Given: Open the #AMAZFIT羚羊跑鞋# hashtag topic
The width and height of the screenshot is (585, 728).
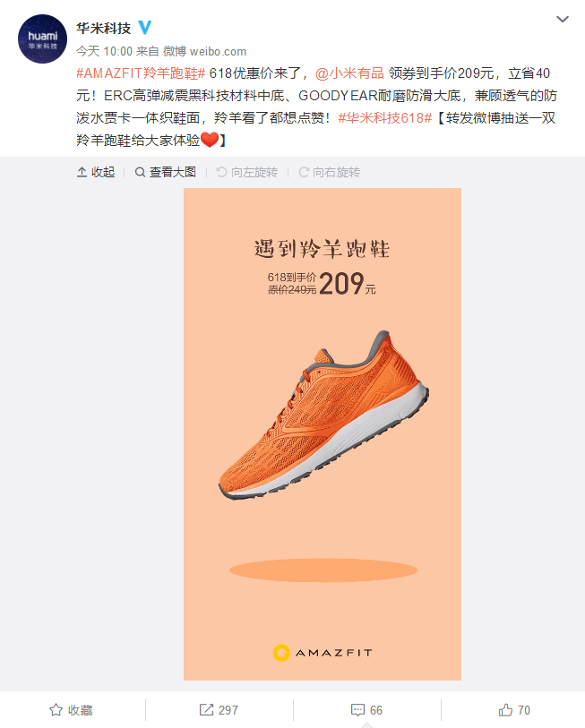Looking at the screenshot, I should click(x=141, y=73).
